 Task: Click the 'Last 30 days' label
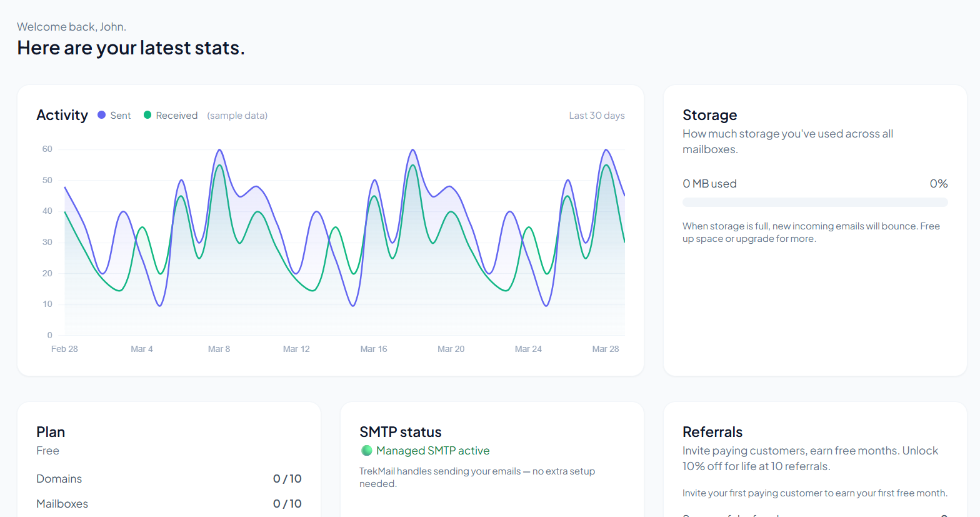click(x=597, y=116)
